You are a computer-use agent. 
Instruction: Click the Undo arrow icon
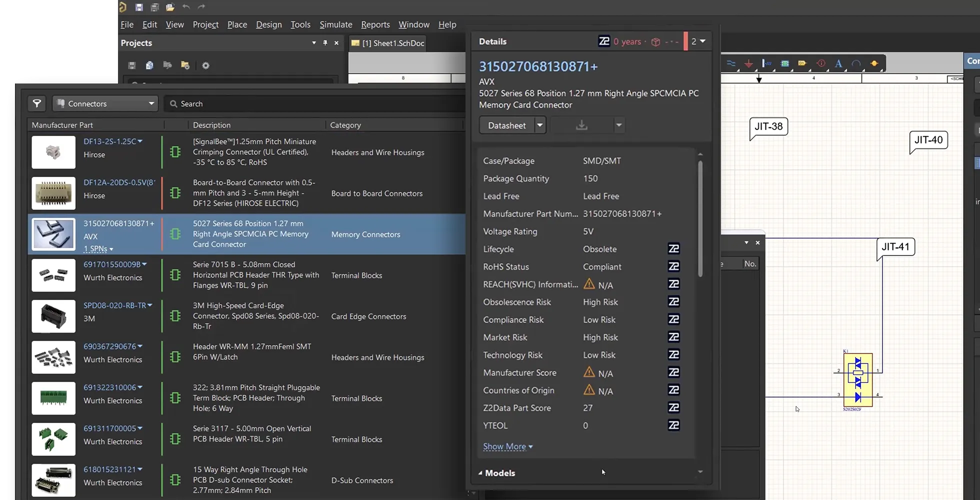pyautogui.click(x=186, y=7)
